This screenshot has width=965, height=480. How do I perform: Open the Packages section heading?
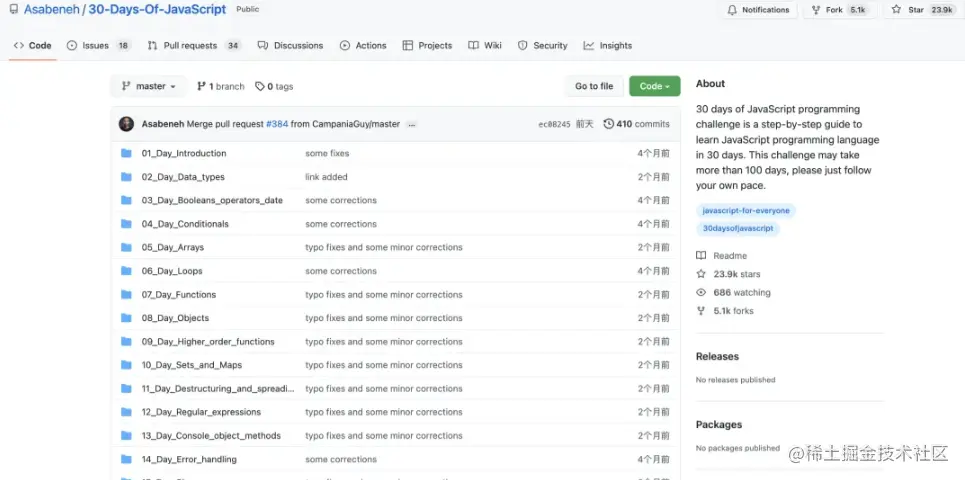(719, 425)
